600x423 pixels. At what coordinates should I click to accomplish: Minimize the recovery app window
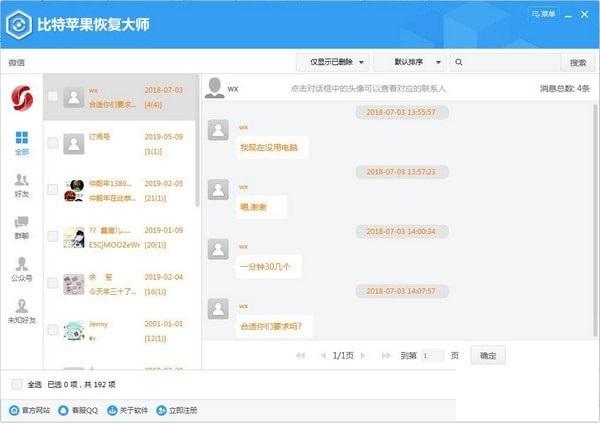568,15
